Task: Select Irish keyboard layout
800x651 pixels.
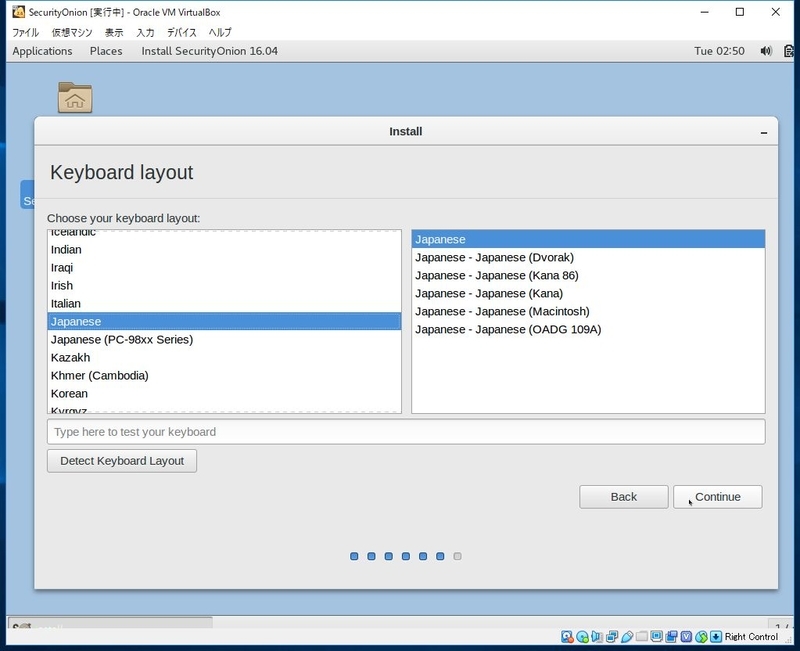Action: click(224, 285)
